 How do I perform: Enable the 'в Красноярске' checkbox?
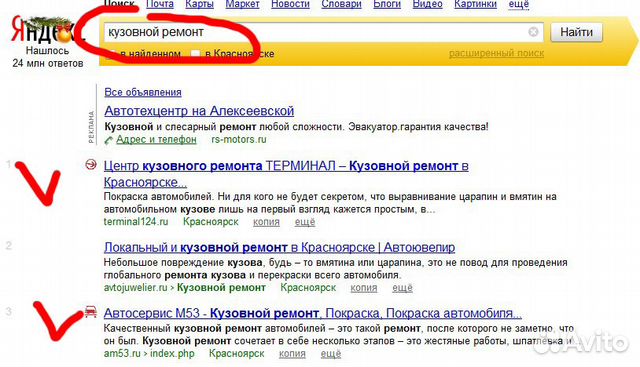(196, 53)
